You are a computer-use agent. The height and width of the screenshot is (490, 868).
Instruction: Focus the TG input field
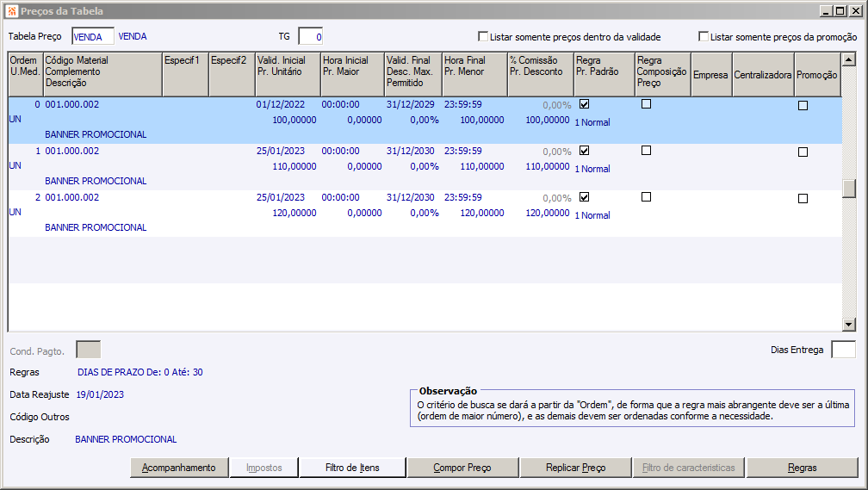pyautogui.click(x=310, y=36)
